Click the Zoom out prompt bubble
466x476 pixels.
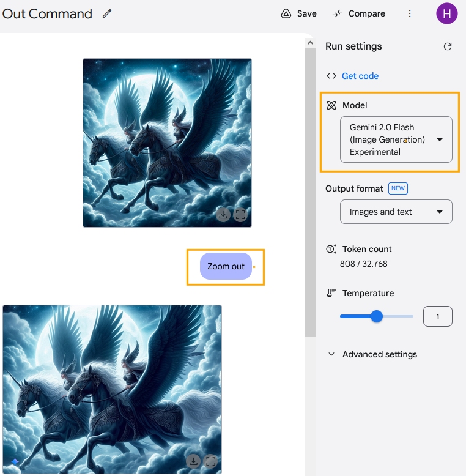[x=226, y=266]
